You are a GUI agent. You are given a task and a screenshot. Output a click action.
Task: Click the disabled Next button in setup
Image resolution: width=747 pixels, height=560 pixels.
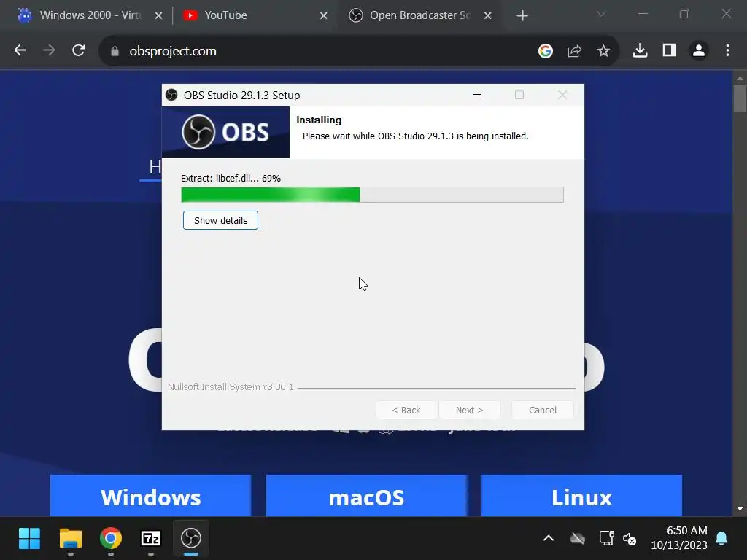[x=469, y=410]
